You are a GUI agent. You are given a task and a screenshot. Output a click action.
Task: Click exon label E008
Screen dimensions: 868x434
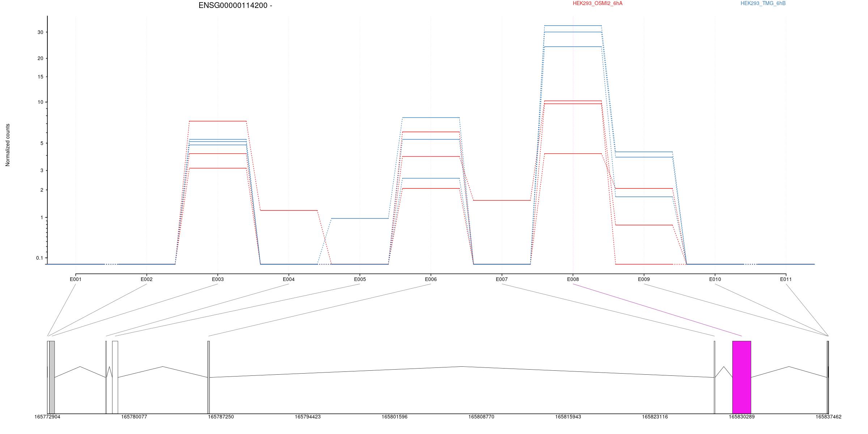573,279
